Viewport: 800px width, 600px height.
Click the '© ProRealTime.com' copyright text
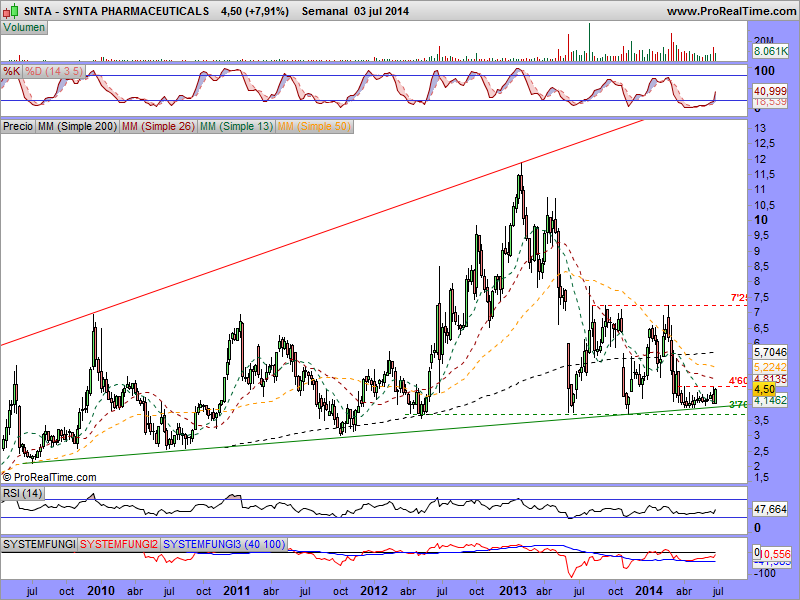(49, 478)
